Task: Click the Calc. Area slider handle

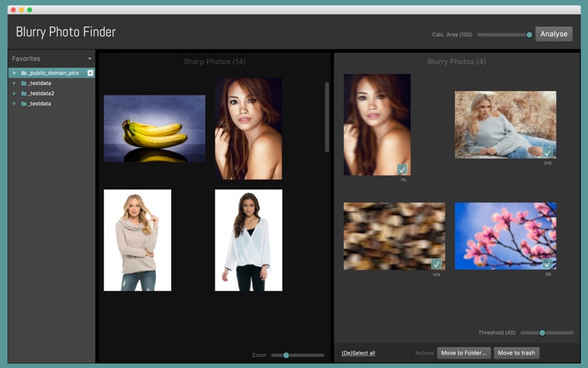Action: tap(529, 35)
